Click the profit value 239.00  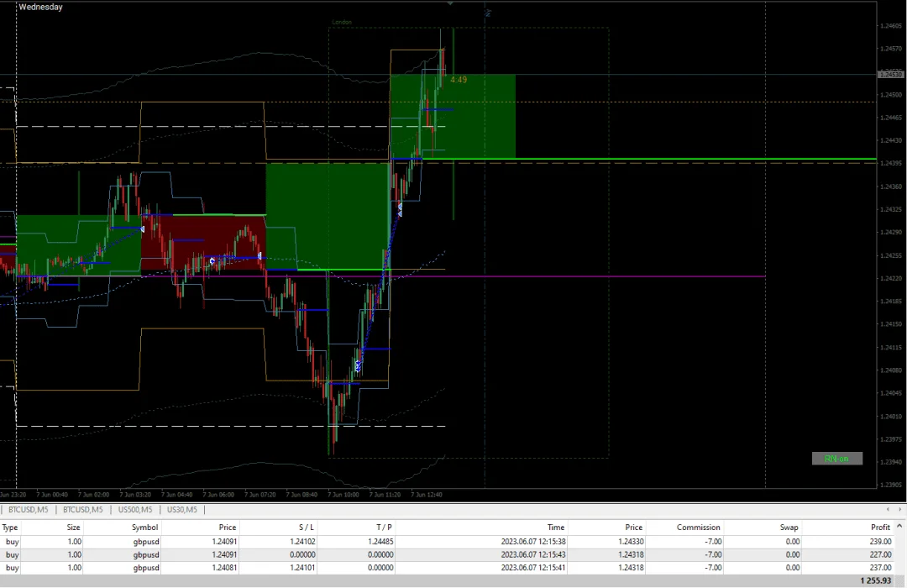[880, 542]
